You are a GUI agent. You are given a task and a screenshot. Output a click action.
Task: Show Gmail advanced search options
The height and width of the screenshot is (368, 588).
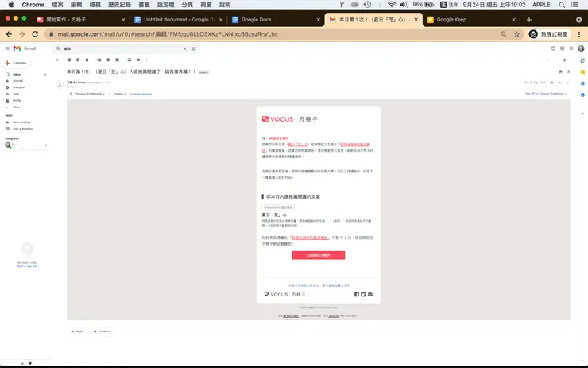194,48
